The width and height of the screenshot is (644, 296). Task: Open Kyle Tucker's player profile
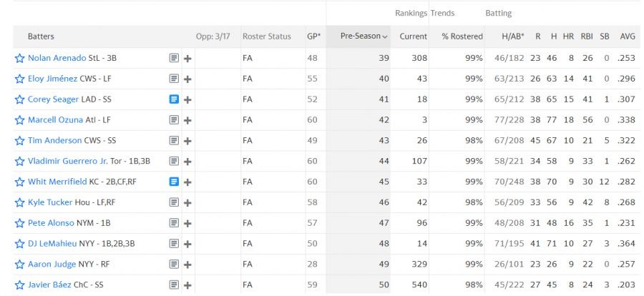coord(50,203)
